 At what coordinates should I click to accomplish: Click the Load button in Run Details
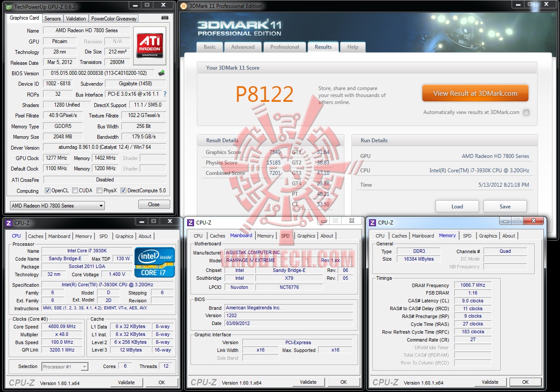coord(457,207)
